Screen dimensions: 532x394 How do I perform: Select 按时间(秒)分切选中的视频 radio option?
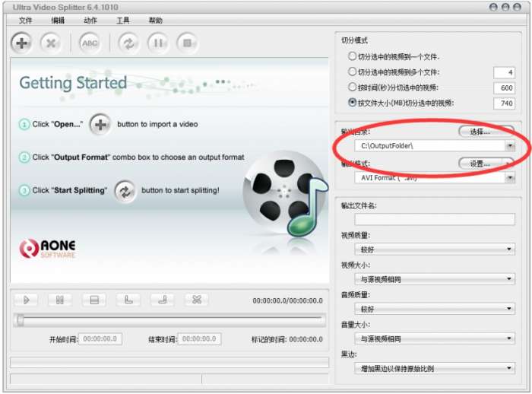point(352,87)
